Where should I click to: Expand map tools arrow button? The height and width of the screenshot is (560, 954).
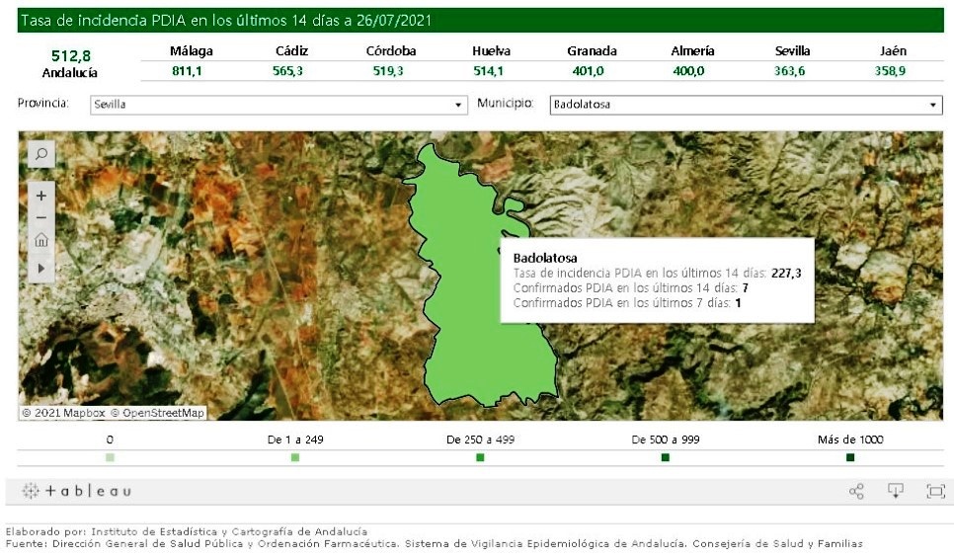pos(41,268)
